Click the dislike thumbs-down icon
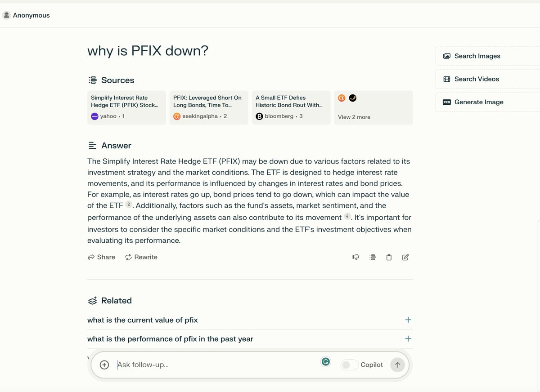Screen dimensions: 540x392 pyautogui.click(x=355, y=257)
